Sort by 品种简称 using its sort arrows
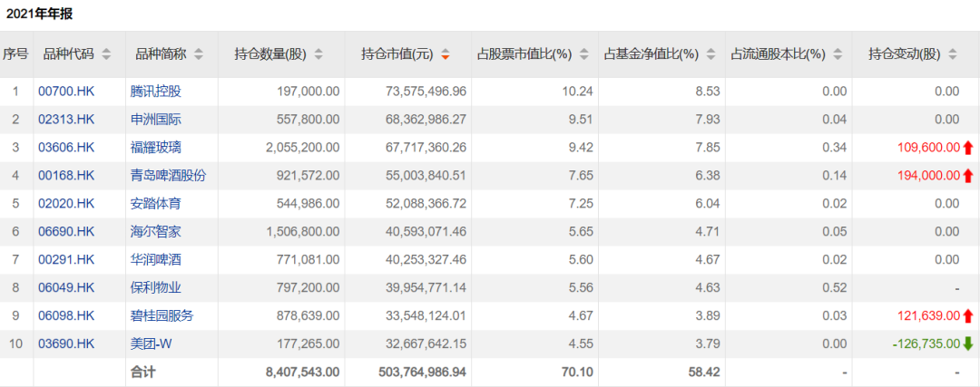Screen dimensions: 980x387 point(198,54)
